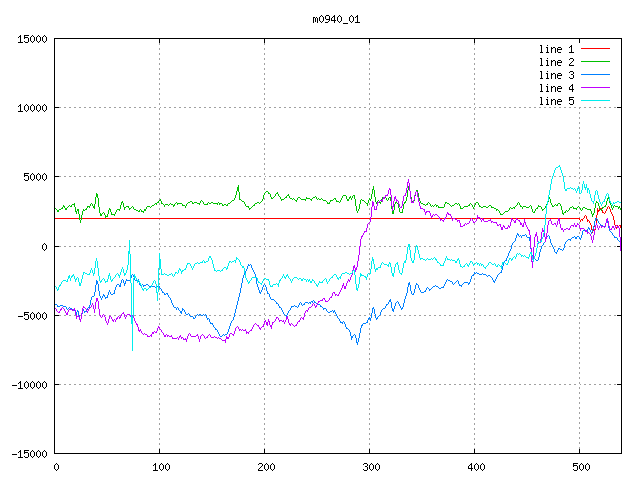Viewport: 640px width, 480px height.
Task: Click the 300 x-axis tick label
Action: (370, 467)
